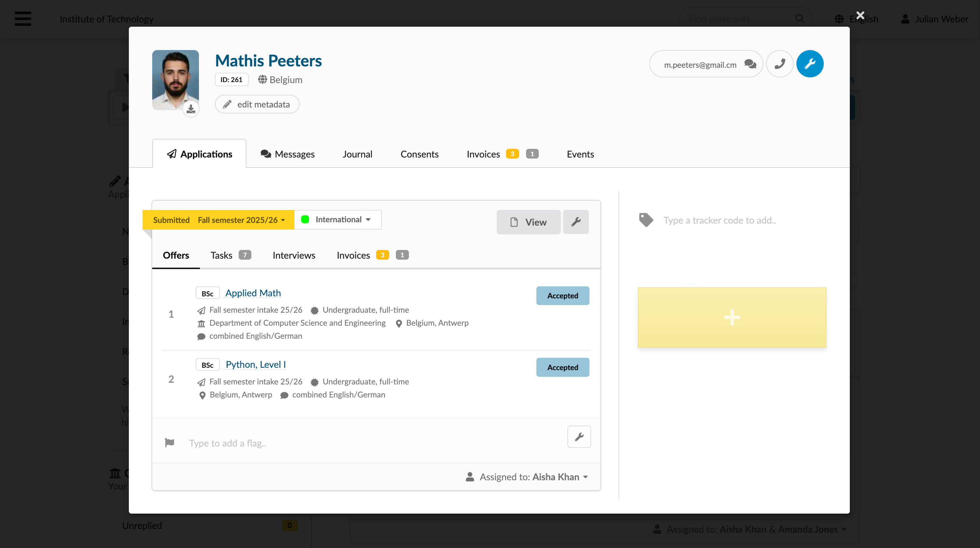Viewport: 980px width, 548px height.
Task: Click the flag icon
Action: click(170, 443)
